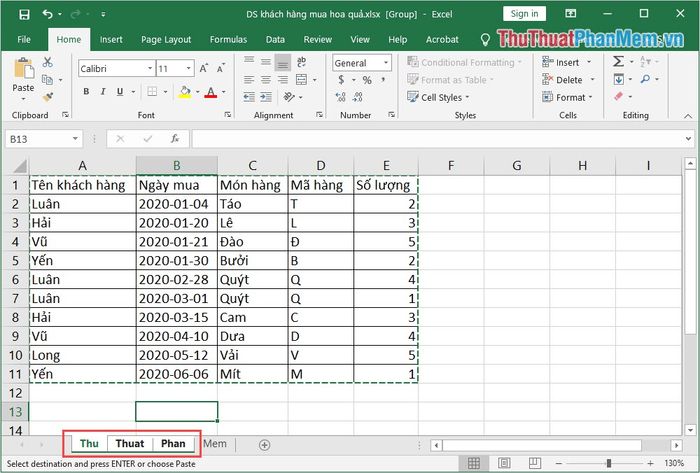700x473 pixels.
Task: Switch to the Formulas tab
Action: pos(228,39)
